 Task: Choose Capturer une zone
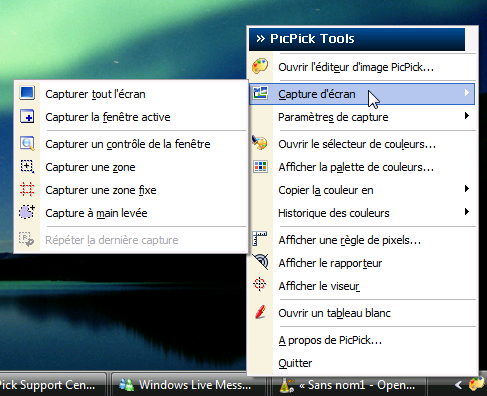pos(131,167)
